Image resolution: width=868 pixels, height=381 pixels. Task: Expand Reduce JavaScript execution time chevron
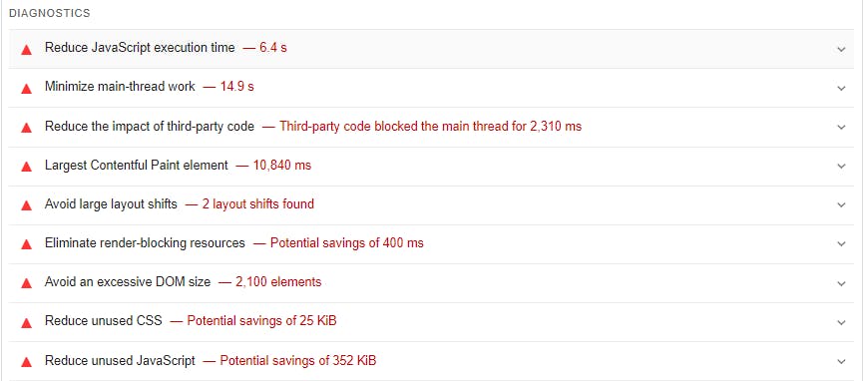tap(841, 49)
